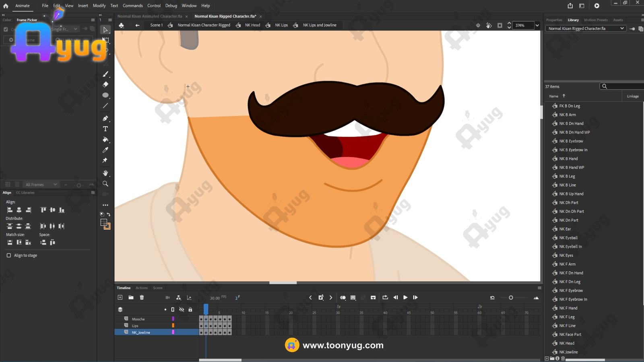Expand the All Frames dropdown
The image size is (644, 362).
point(41,185)
